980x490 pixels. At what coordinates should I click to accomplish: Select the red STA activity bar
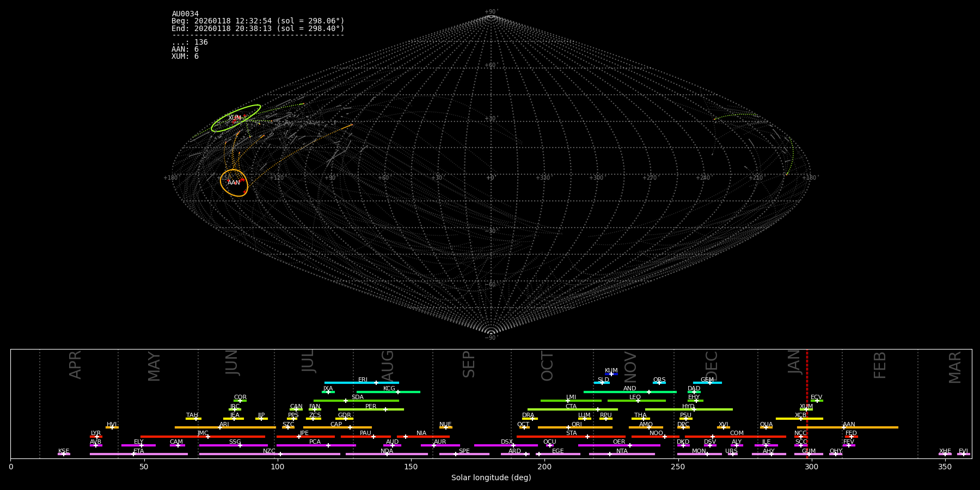[x=571, y=437]
